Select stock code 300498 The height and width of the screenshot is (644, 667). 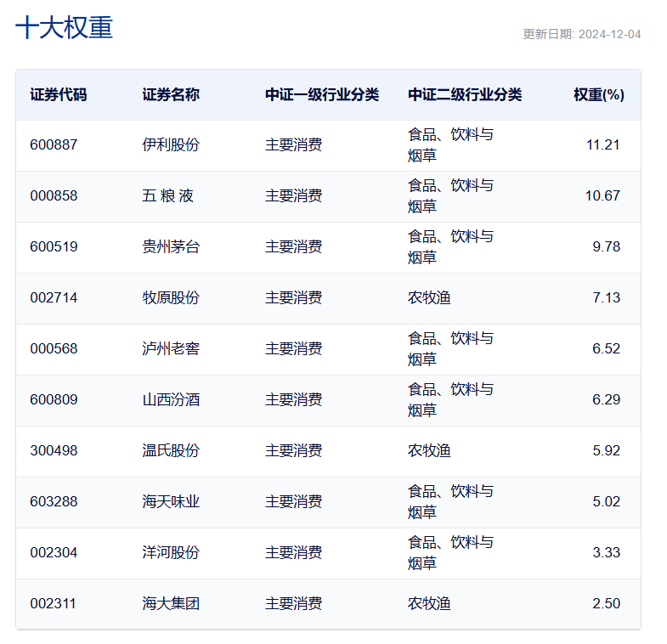coord(54,451)
